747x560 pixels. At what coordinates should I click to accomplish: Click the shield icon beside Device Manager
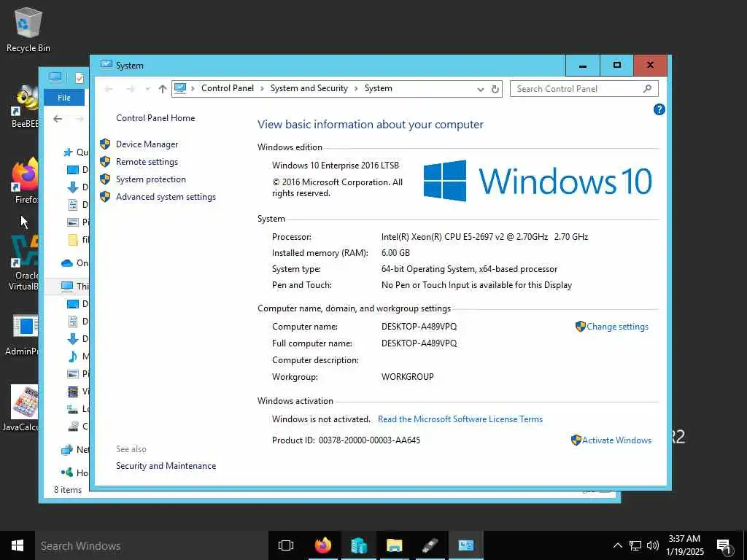coord(105,144)
